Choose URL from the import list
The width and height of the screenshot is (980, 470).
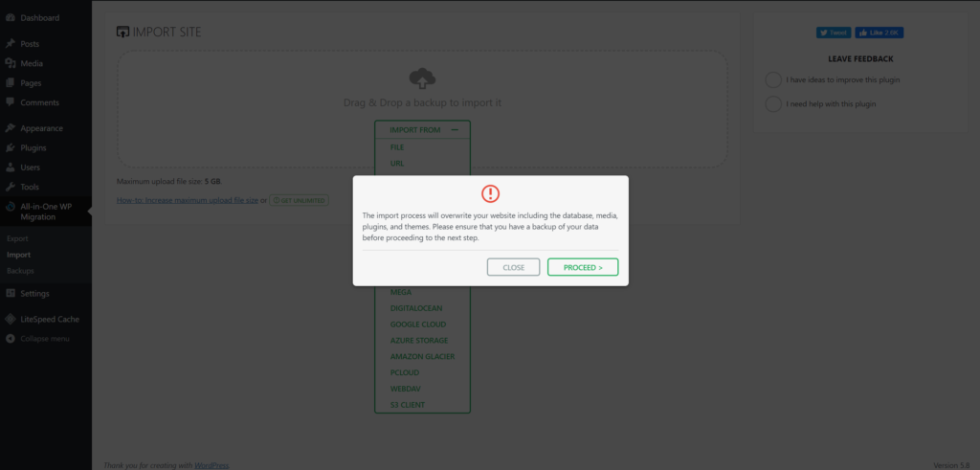[x=397, y=164]
